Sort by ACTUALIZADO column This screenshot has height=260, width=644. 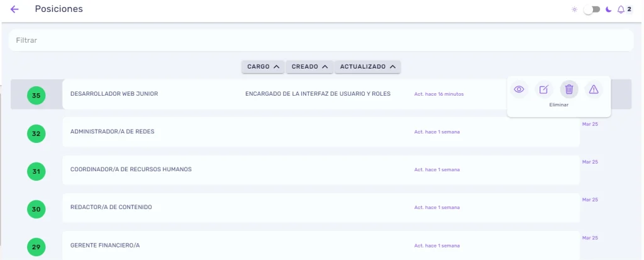tap(367, 67)
